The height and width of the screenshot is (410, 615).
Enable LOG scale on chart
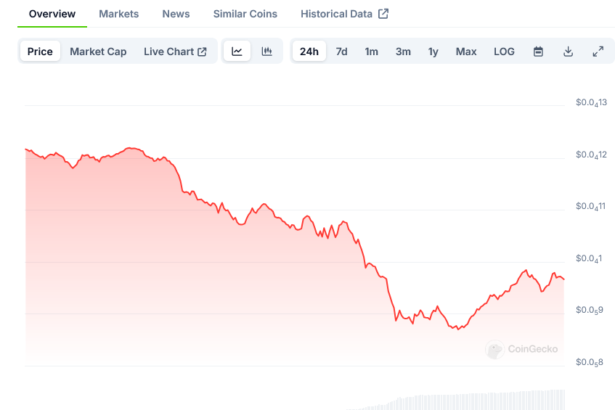[x=504, y=52]
